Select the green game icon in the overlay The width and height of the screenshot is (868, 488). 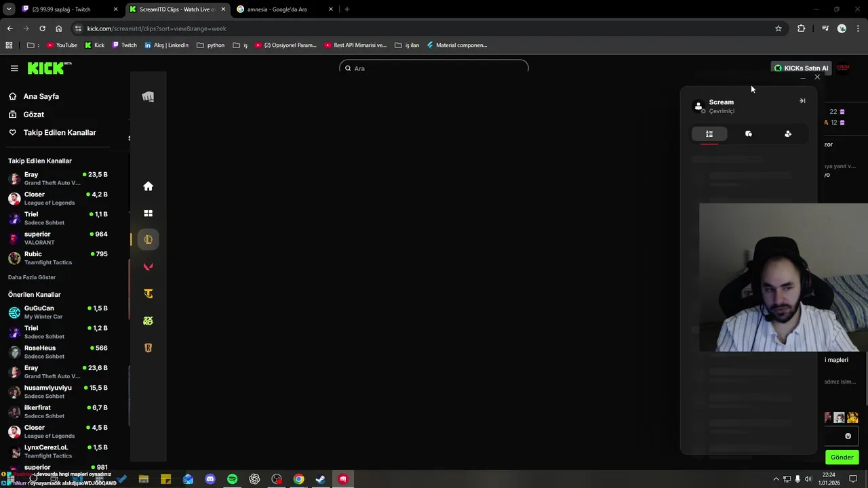(148, 321)
